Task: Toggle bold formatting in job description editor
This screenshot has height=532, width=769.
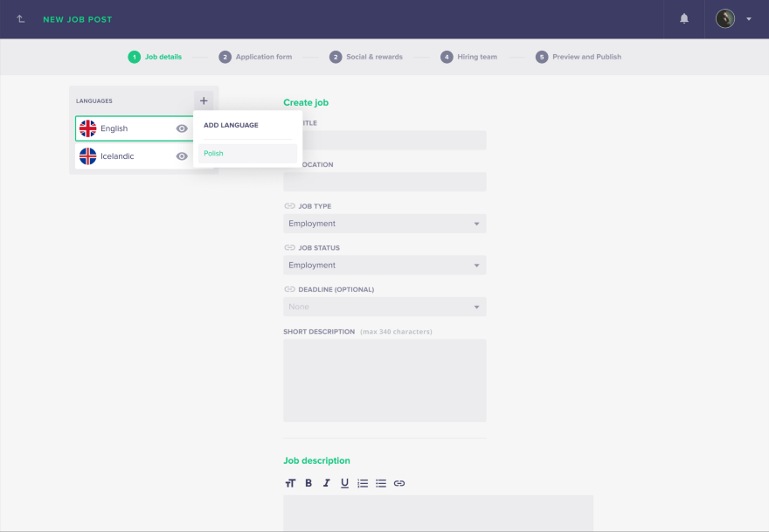Action: click(308, 482)
